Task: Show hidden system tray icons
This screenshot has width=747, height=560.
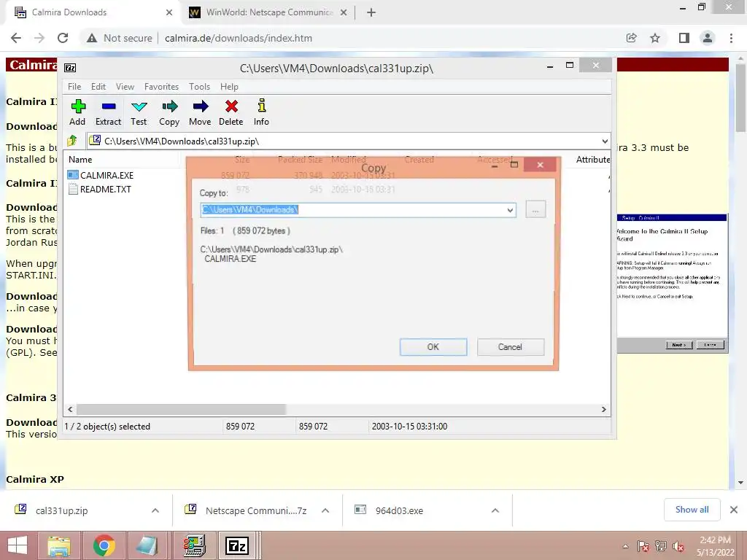Action: click(x=625, y=546)
